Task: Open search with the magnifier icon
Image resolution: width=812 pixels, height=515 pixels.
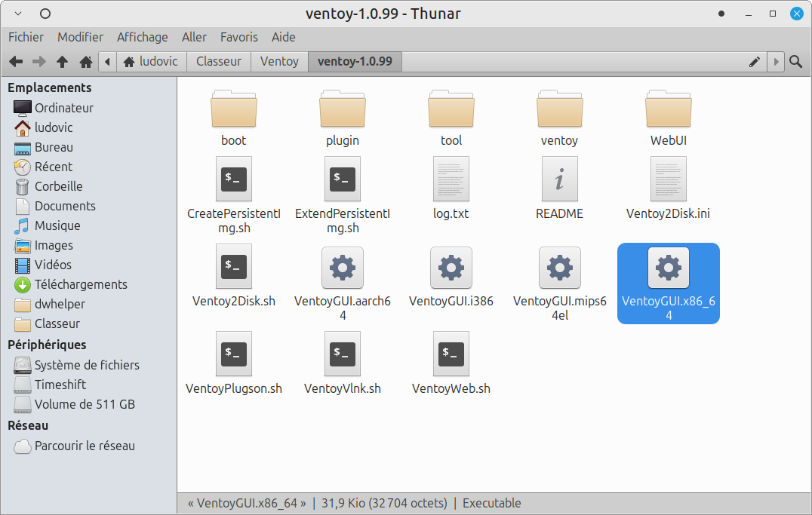Action: tap(796, 62)
